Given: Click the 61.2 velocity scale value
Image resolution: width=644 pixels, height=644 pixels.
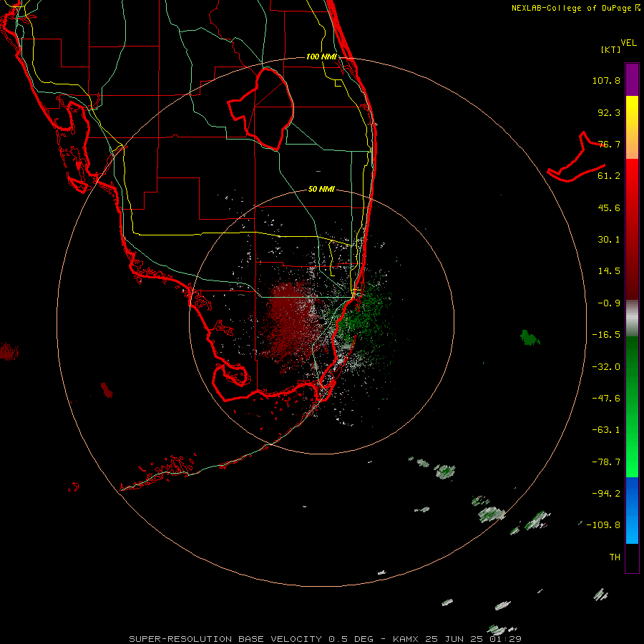Looking at the screenshot, I should coord(609,176).
